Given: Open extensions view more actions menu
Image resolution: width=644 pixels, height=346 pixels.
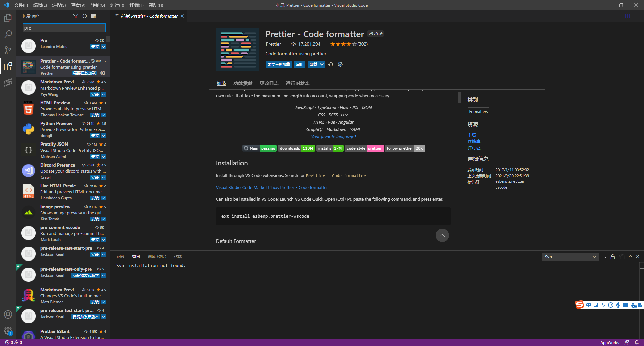Looking at the screenshot, I should click(102, 16).
